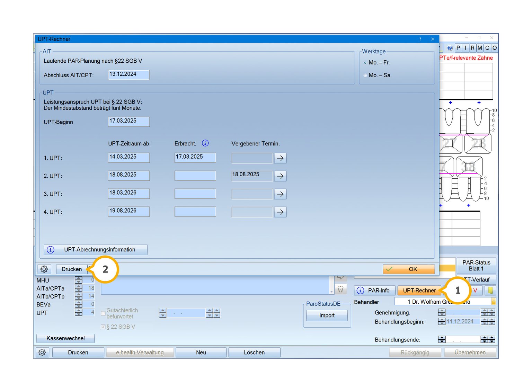Click PAR-Info button
This screenshot has width=532, height=392.
(x=375, y=291)
